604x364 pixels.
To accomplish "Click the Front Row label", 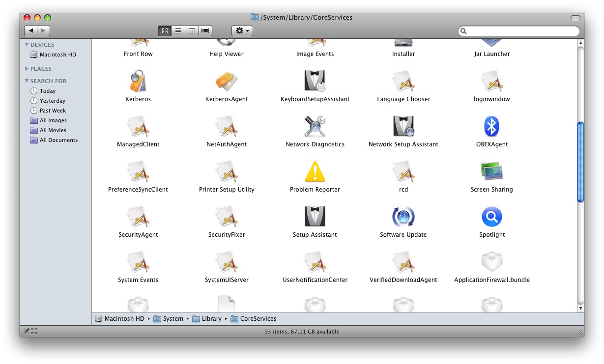I will [x=138, y=54].
